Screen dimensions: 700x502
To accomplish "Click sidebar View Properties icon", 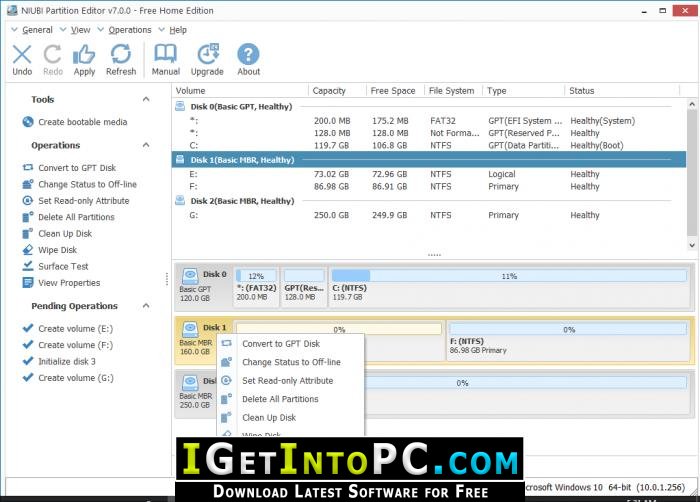I will (28, 283).
